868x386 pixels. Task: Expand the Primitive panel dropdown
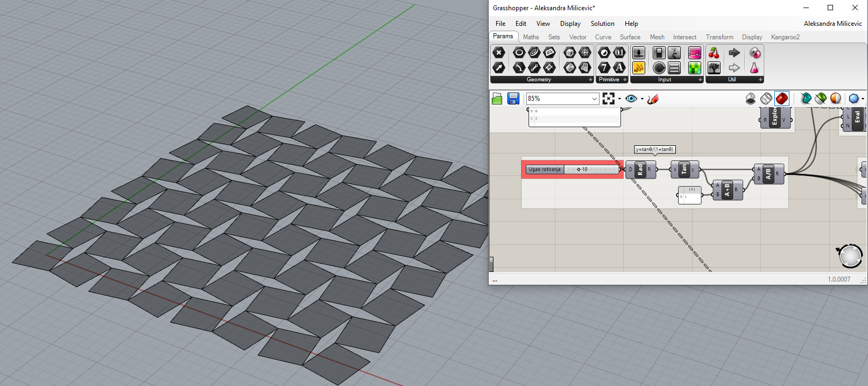[625, 80]
